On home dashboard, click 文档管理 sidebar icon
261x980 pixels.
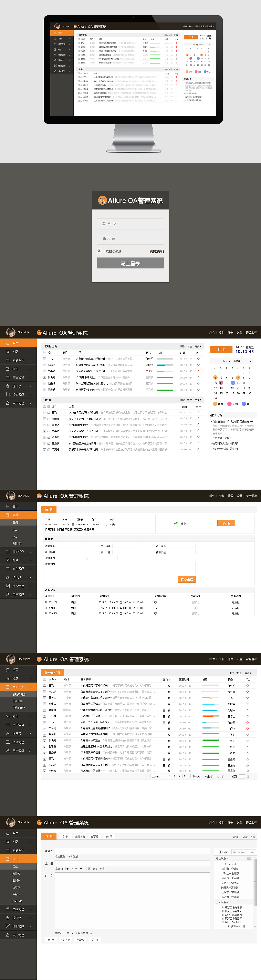point(8,377)
